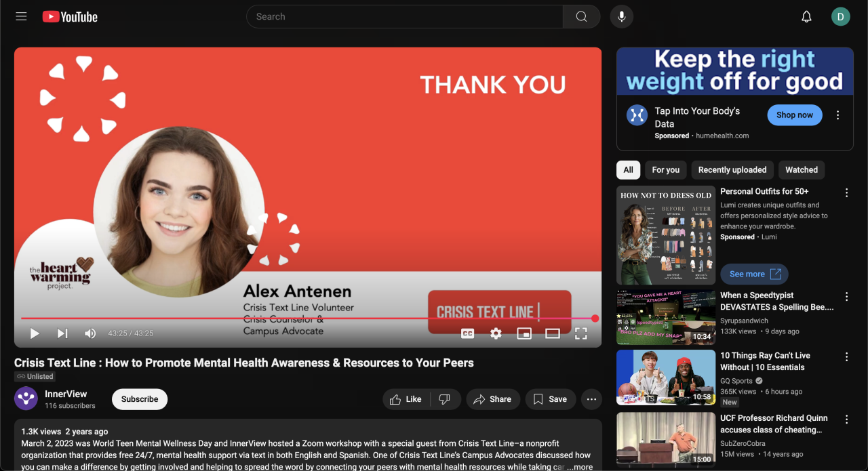Subscribe to InnerView channel

coord(140,399)
